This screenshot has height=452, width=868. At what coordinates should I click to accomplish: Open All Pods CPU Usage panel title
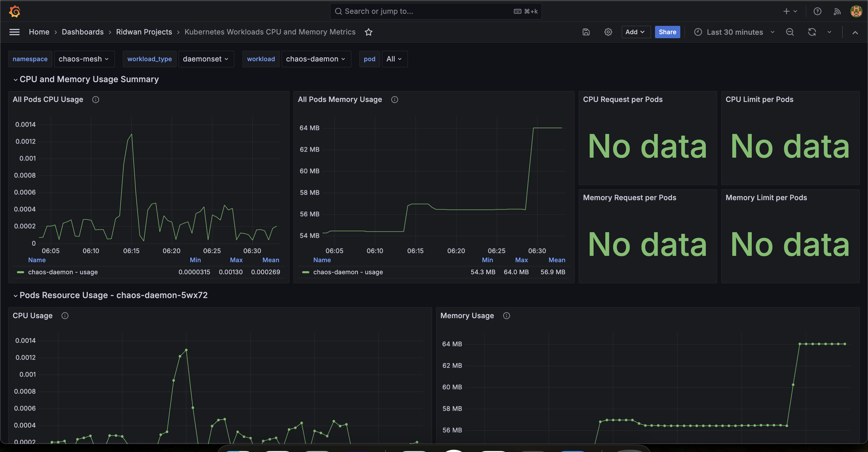tap(48, 99)
